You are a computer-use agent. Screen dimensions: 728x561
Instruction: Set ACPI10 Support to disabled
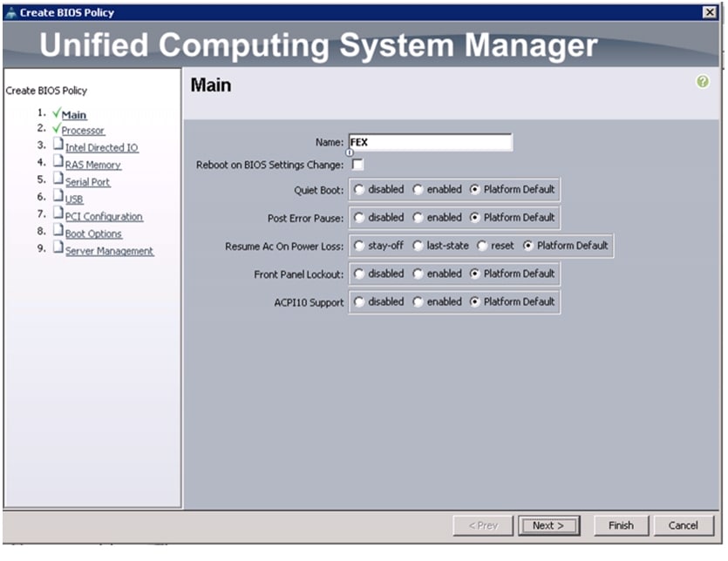(359, 302)
